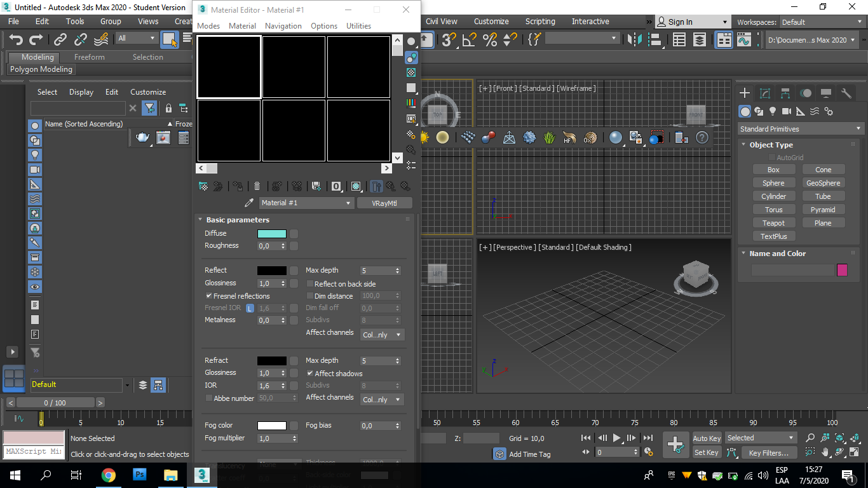Click the Mirror tool icon

pos(634,39)
